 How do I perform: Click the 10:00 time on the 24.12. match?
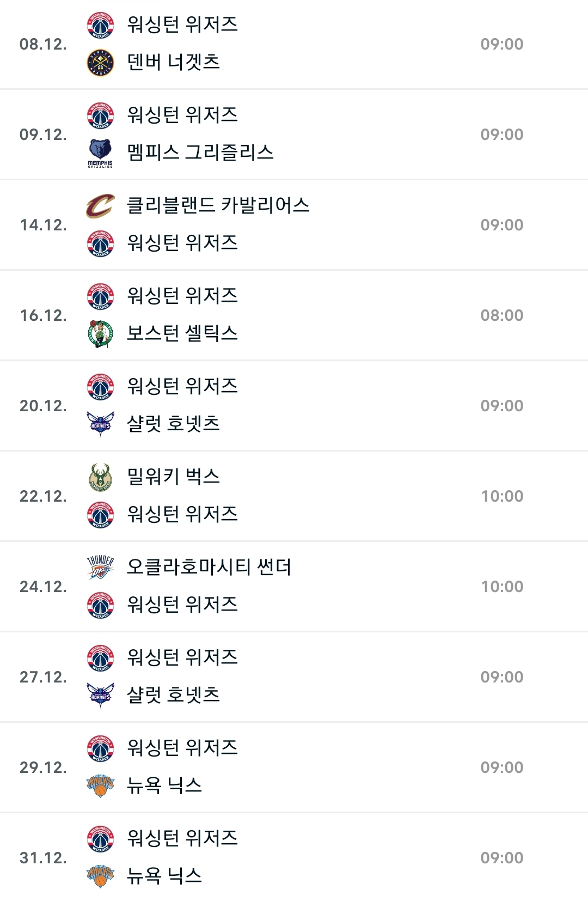pyautogui.click(x=501, y=587)
